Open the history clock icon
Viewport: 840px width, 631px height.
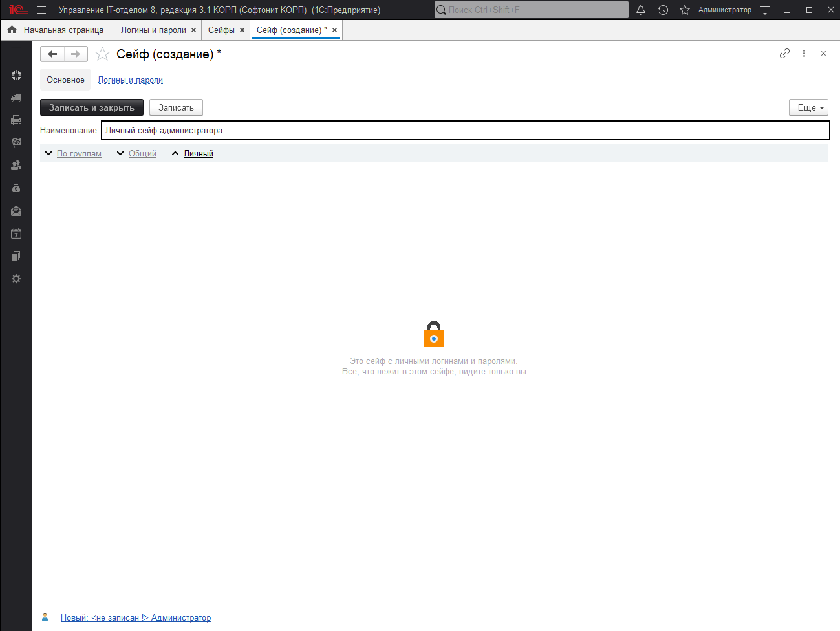pyautogui.click(x=663, y=10)
